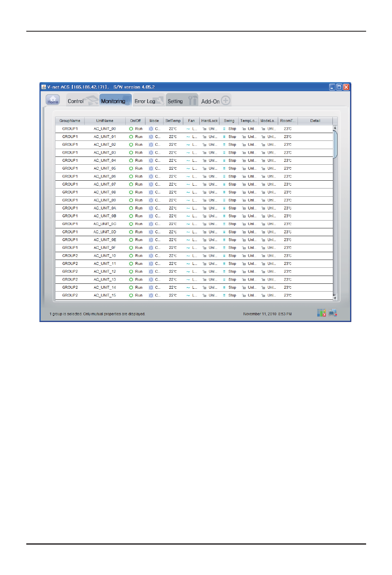Click swing icon for AC_UNIT_0B
The width and height of the screenshot is (392, 575).
(224, 216)
